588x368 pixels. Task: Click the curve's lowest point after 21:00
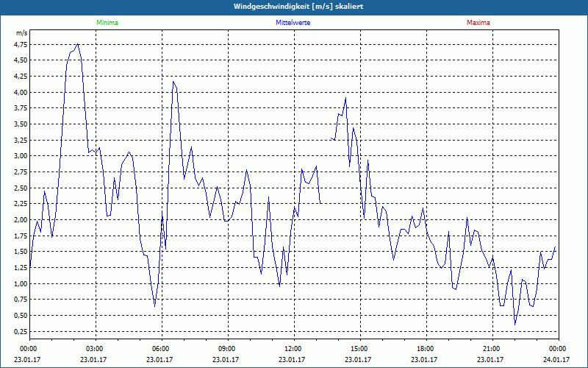(x=515, y=325)
